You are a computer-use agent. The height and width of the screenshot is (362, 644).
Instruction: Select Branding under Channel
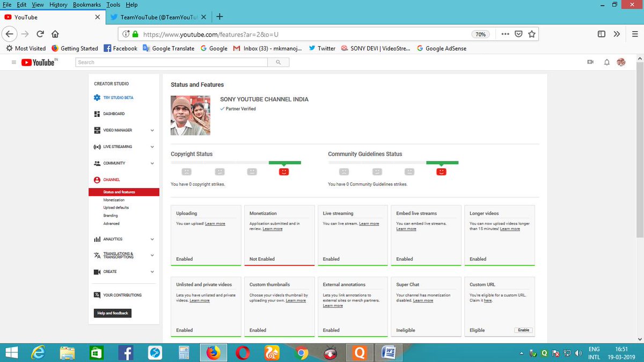111,216
